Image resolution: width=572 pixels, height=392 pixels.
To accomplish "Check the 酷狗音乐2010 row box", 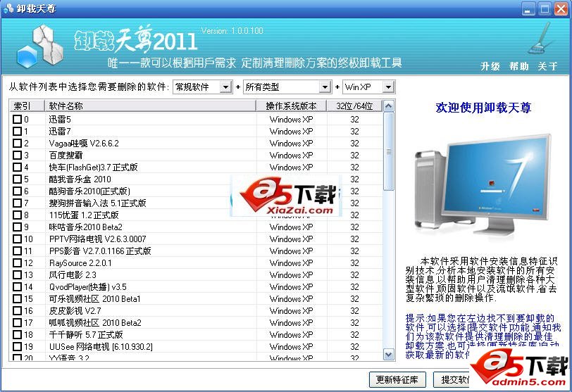I will (17, 191).
